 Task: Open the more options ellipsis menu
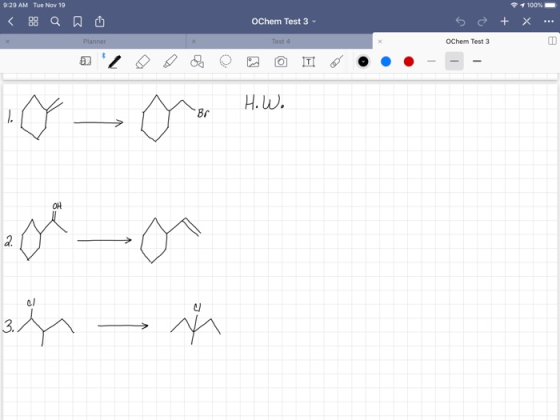(x=549, y=21)
